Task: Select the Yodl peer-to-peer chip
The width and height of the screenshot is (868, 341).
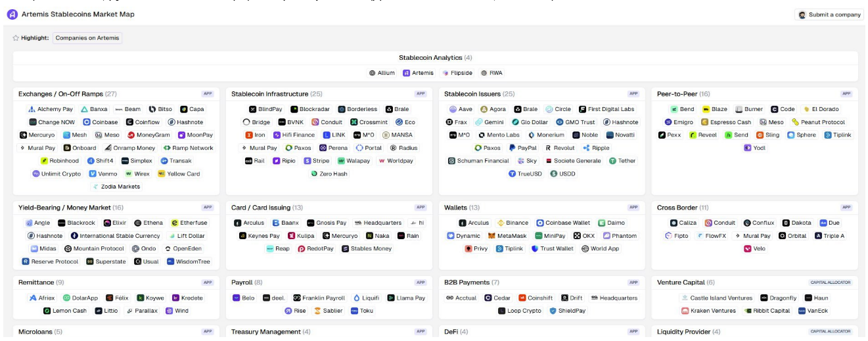Action: pos(754,148)
